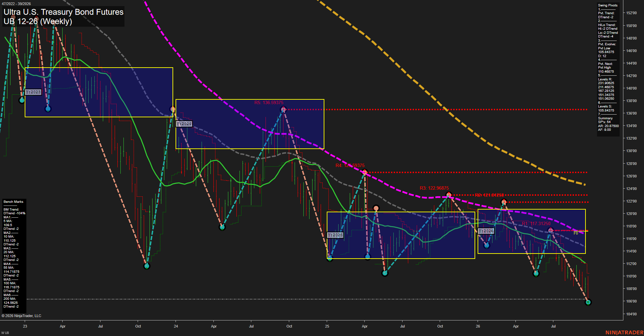This screenshot has width=644, height=336.
Task: Click the Y:2025 yearly range label
Action: (335, 235)
